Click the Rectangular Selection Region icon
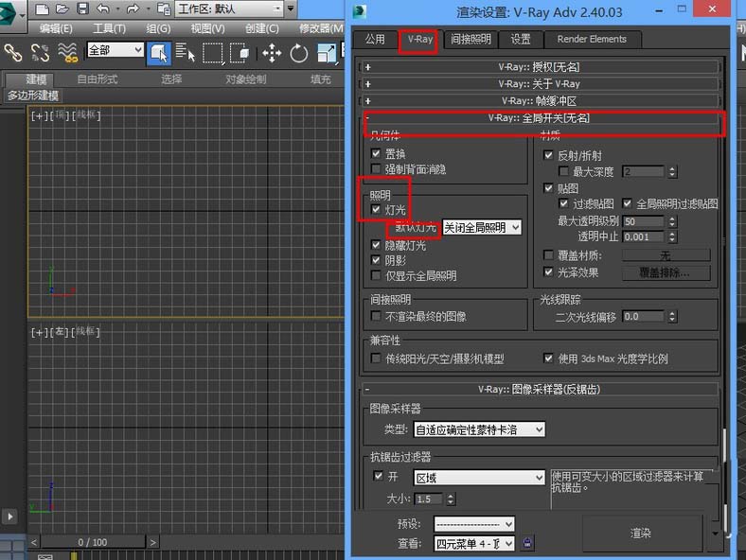 (x=212, y=53)
